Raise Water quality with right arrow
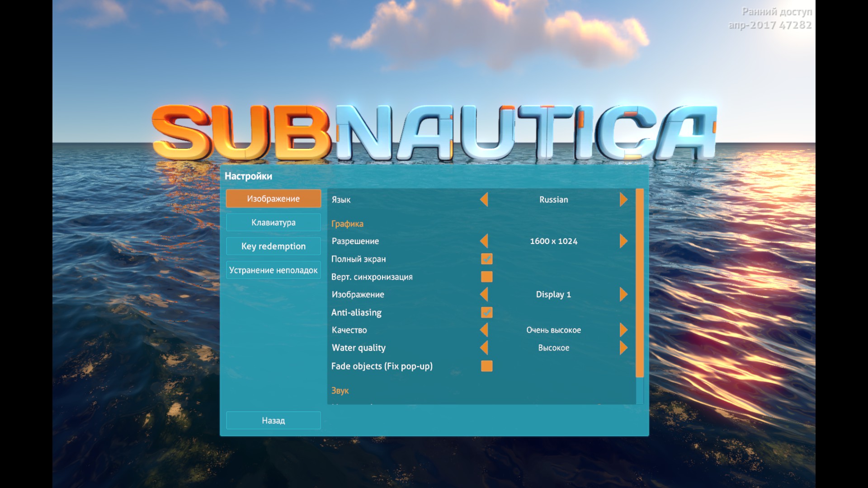The width and height of the screenshot is (868, 488). pyautogui.click(x=623, y=347)
